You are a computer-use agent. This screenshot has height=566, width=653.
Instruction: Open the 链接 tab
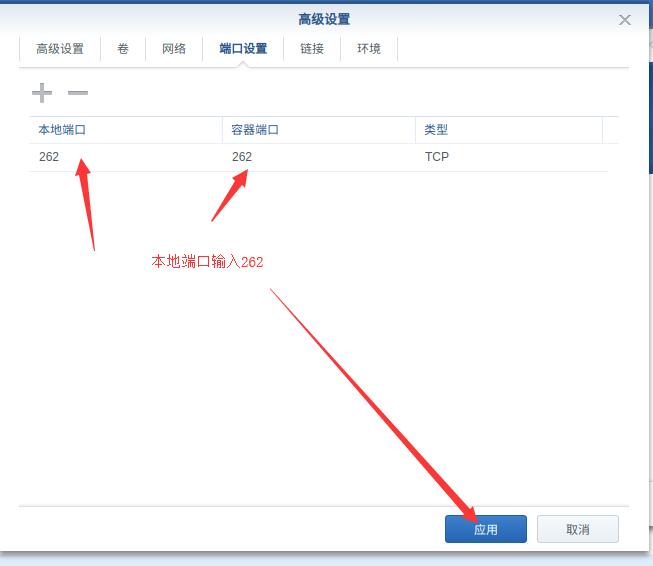tap(312, 48)
